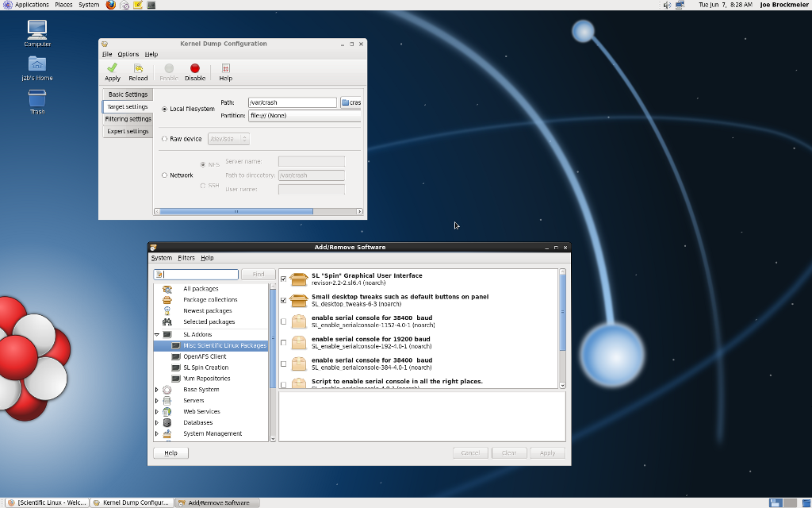Collapse the SL Addons tree group
Viewport: 812px width, 508px height.
pyautogui.click(x=157, y=335)
